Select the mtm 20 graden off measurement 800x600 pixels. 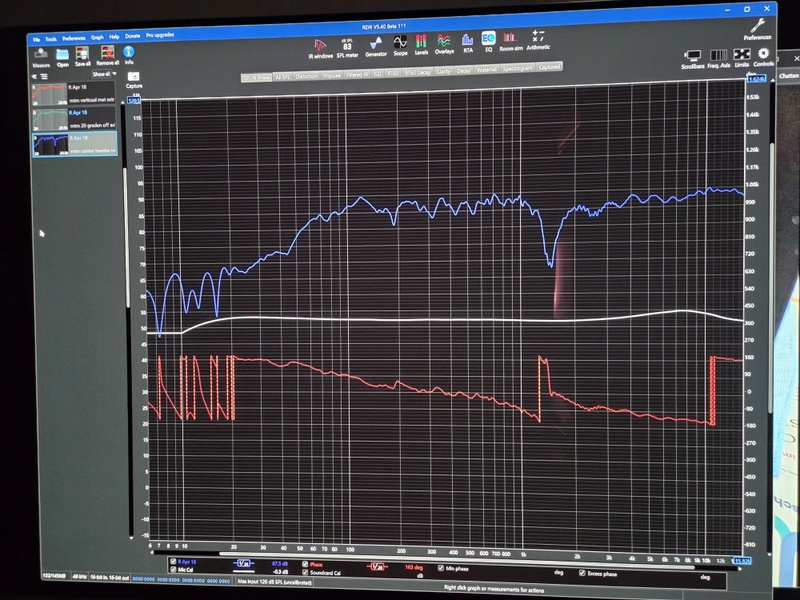tap(74, 119)
